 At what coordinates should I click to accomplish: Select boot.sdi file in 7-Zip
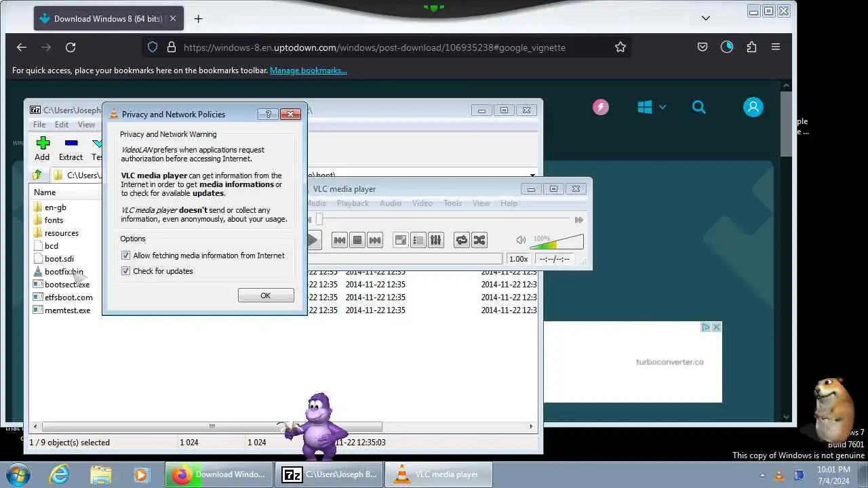pyautogui.click(x=59, y=259)
